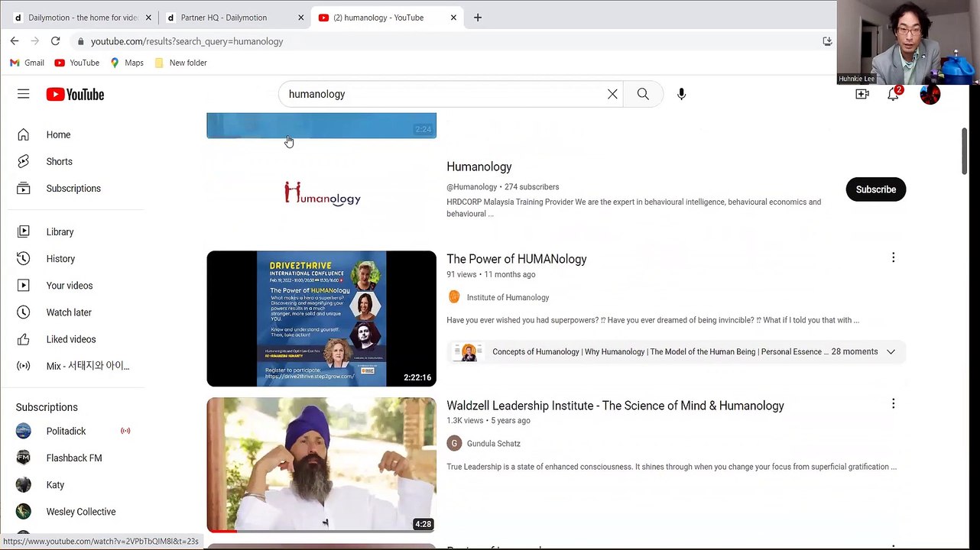
Task: Click the humanology search input field
Action: pyautogui.click(x=443, y=94)
